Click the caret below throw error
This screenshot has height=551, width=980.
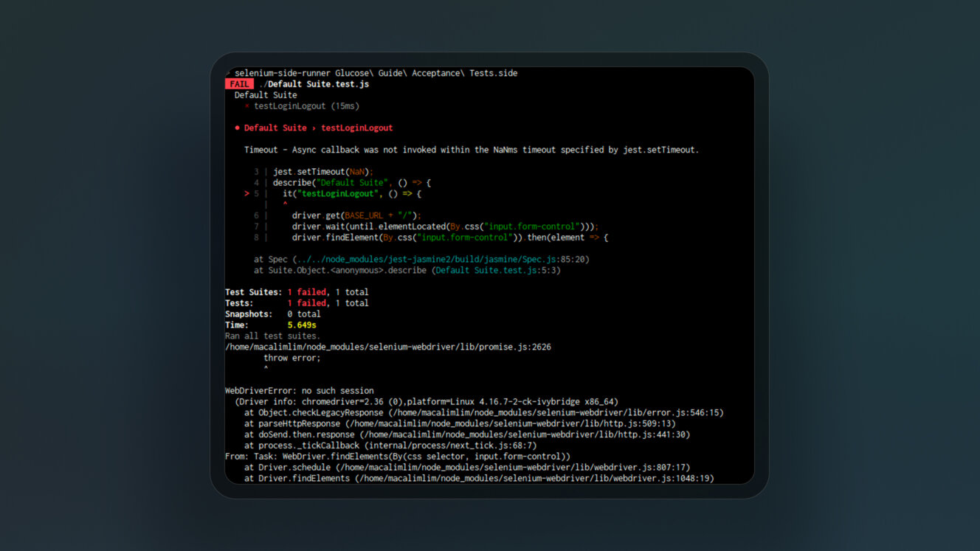click(x=266, y=369)
